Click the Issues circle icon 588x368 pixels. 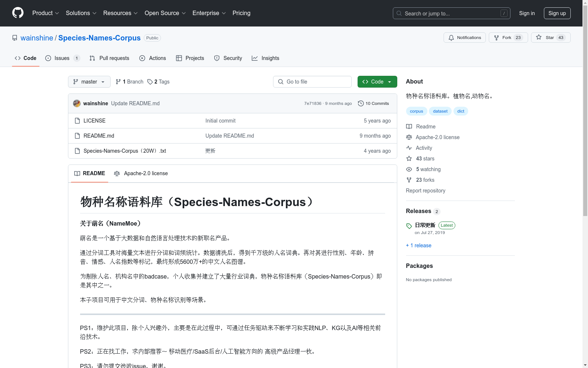coord(48,58)
